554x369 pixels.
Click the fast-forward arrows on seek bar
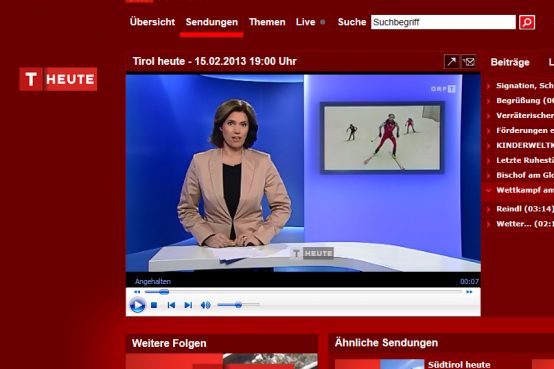(x=469, y=292)
